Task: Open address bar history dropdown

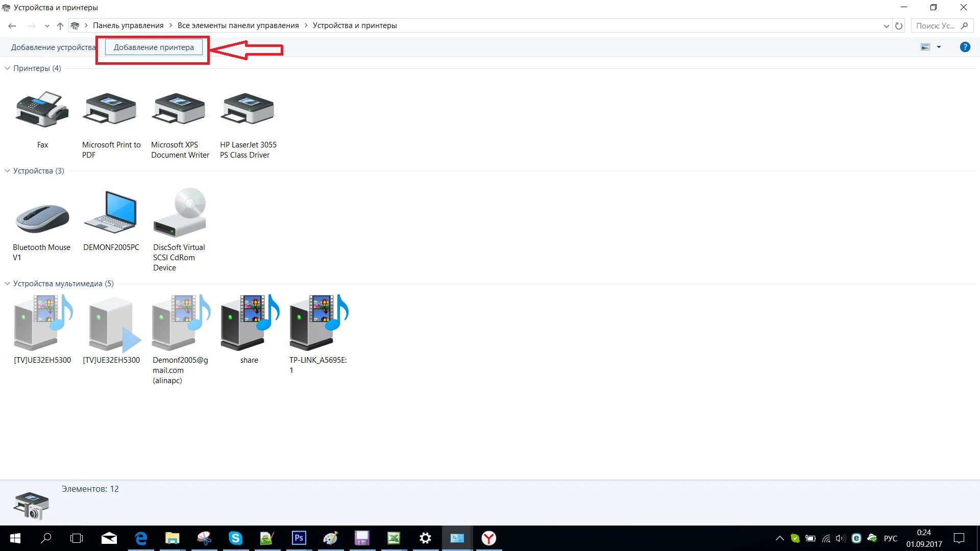Action: [x=886, y=26]
